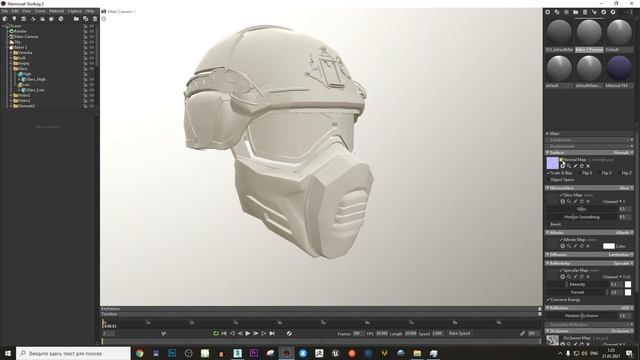Toggle visibility eye of Glass_High row
The image size is (640, 360).
[x=91, y=79]
